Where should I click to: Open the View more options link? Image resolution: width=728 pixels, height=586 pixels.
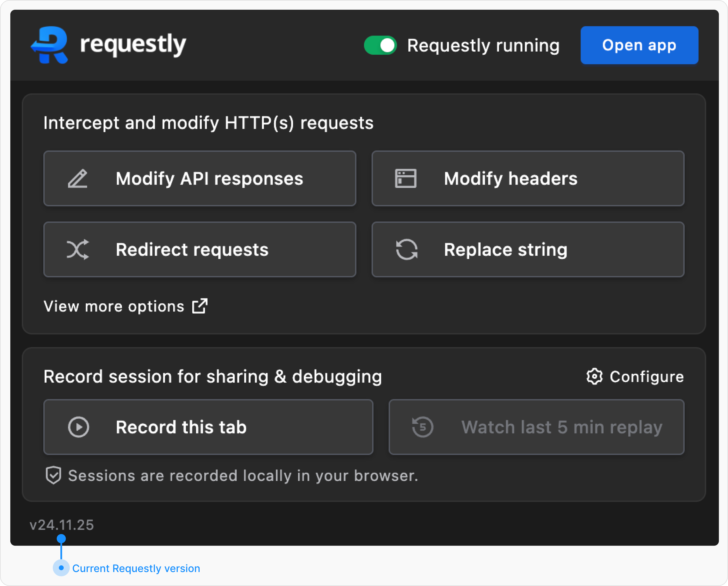pos(114,307)
